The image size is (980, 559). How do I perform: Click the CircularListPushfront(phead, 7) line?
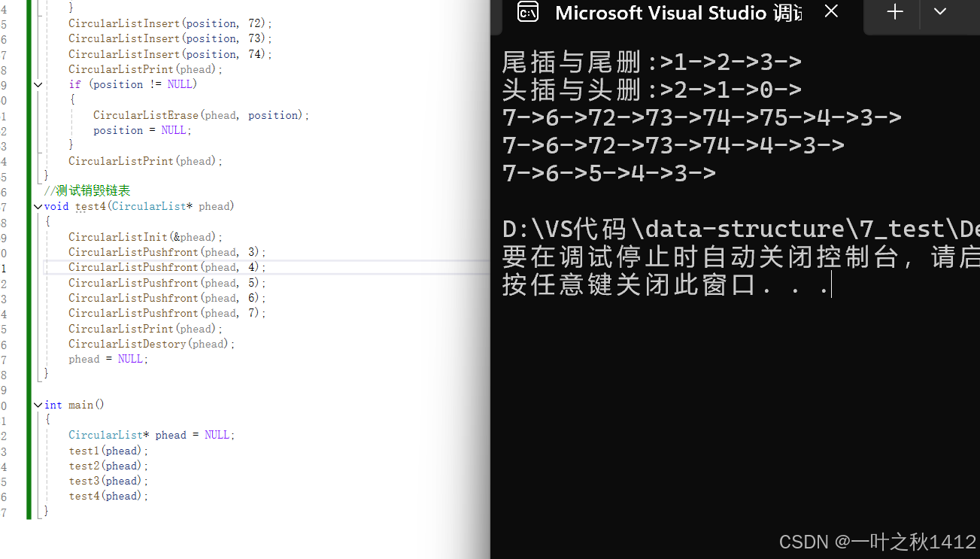pos(168,313)
